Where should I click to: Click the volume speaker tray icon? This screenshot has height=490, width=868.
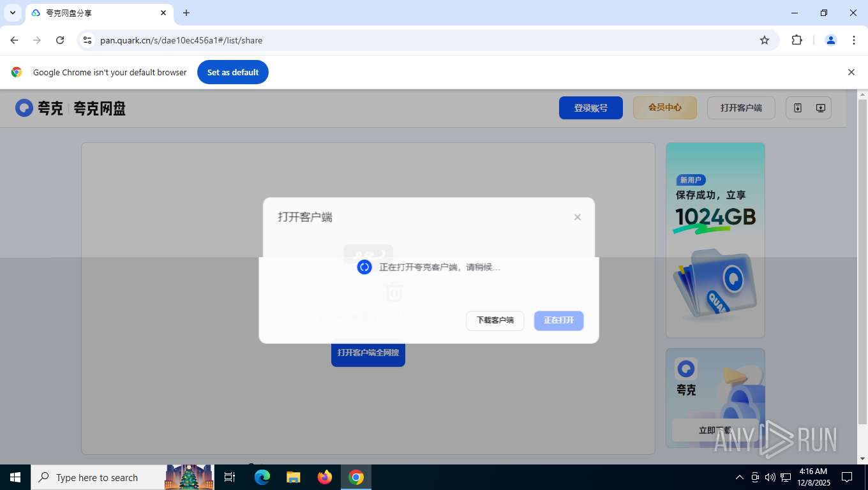click(770, 477)
